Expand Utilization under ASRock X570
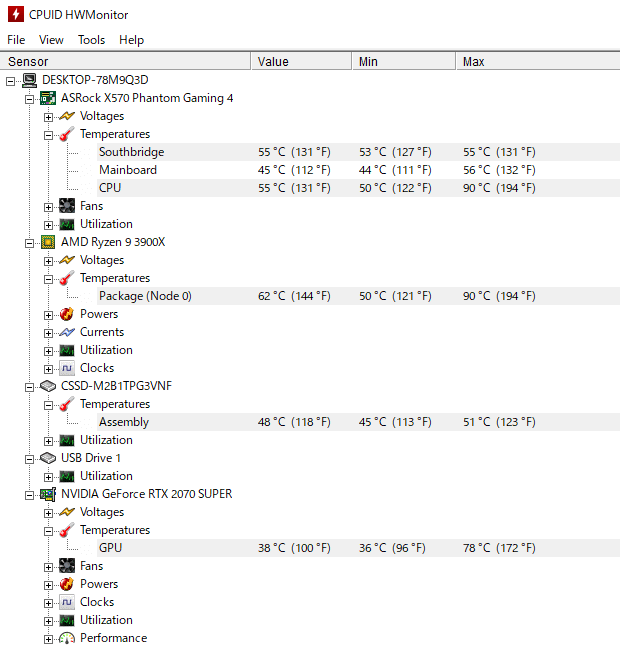The image size is (620, 651). pyautogui.click(x=49, y=225)
